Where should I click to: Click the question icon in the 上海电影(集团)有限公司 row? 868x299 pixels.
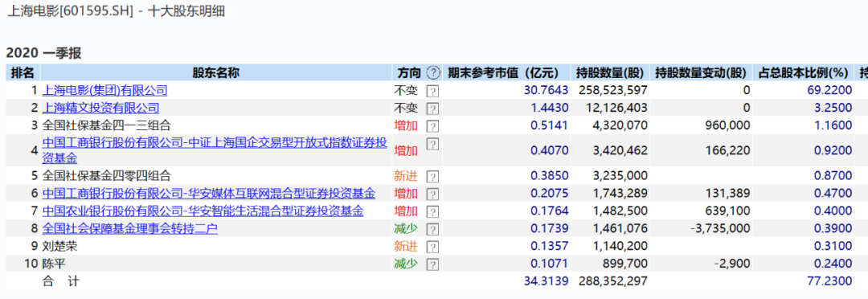point(432,91)
